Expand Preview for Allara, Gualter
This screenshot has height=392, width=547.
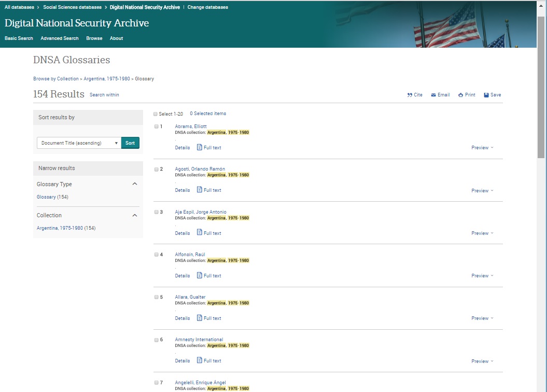pos(482,318)
